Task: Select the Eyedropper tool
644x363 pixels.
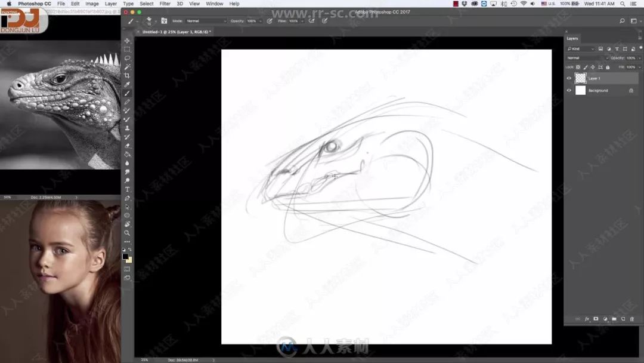Action: pyautogui.click(x=128, y=84)
